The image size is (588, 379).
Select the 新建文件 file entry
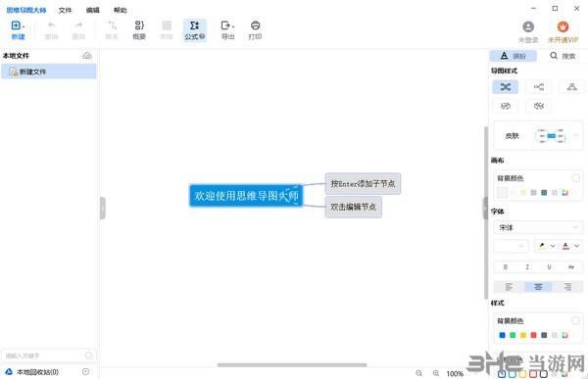tap(48, 71)
